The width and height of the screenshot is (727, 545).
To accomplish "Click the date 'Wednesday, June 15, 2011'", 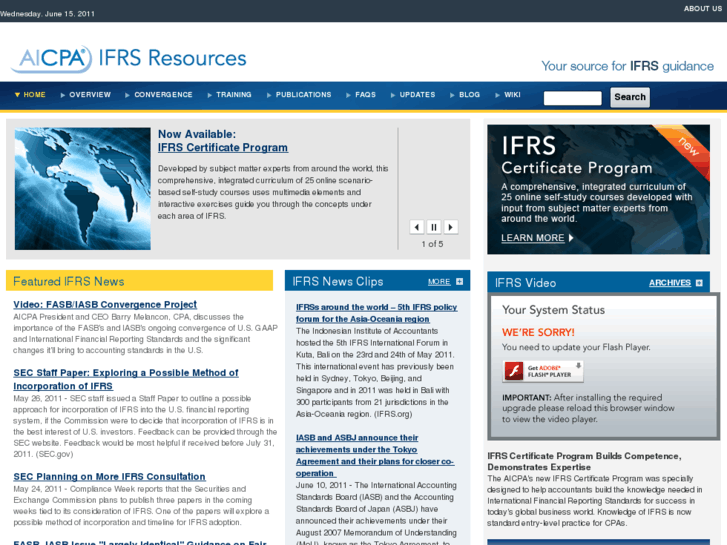I will tap(47, 14).
